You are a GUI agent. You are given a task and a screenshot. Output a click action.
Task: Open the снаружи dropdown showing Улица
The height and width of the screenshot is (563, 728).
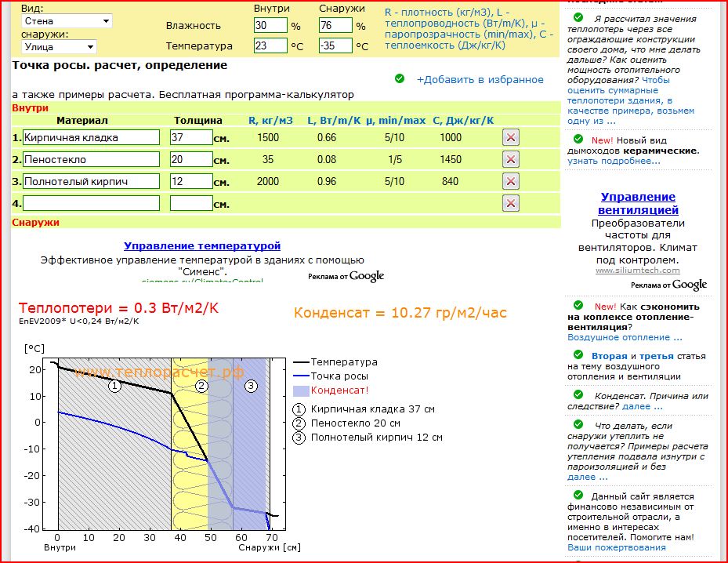59,46
